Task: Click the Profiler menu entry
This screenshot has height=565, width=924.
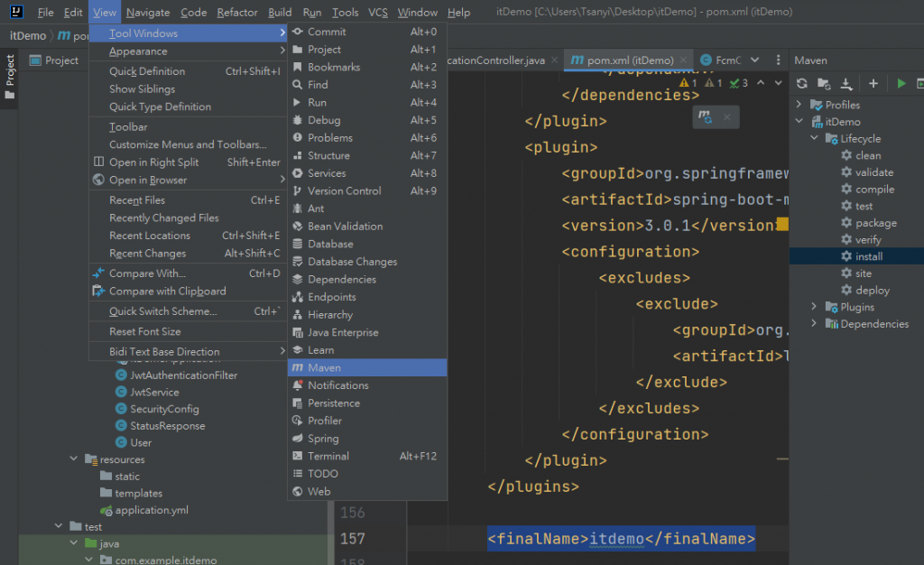Action: coord(366,421)
